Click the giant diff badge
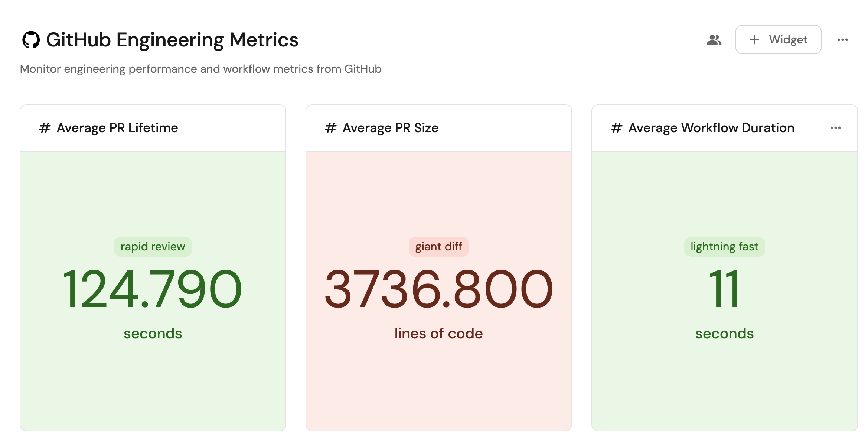 pos(438,246)
